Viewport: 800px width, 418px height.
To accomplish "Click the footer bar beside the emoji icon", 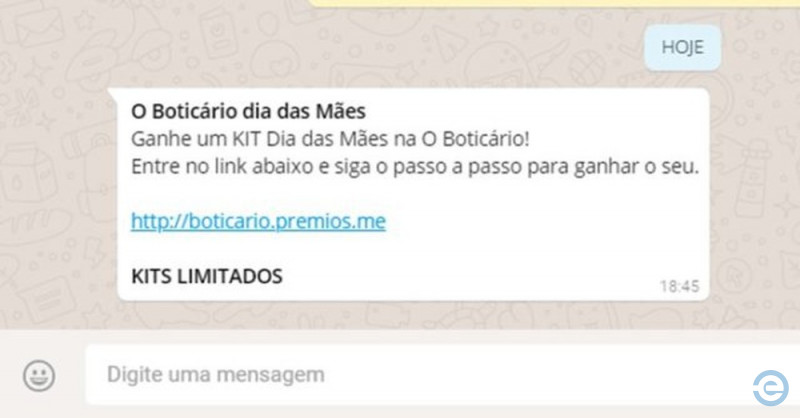I will (x=71, y=375).
